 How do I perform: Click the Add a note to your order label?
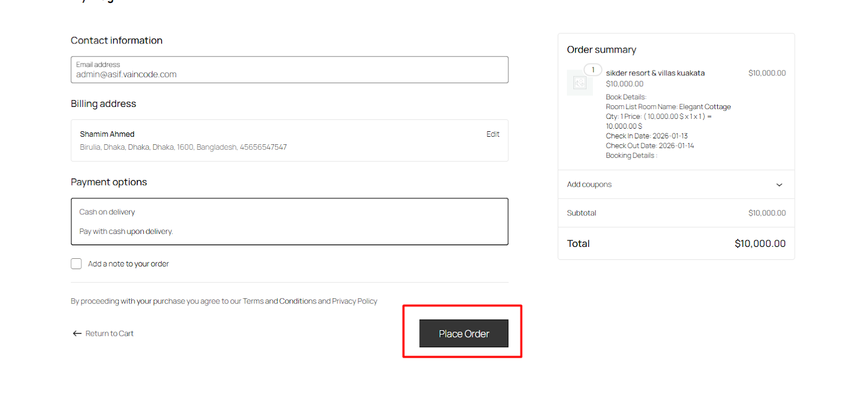click(x=129, y=264)
